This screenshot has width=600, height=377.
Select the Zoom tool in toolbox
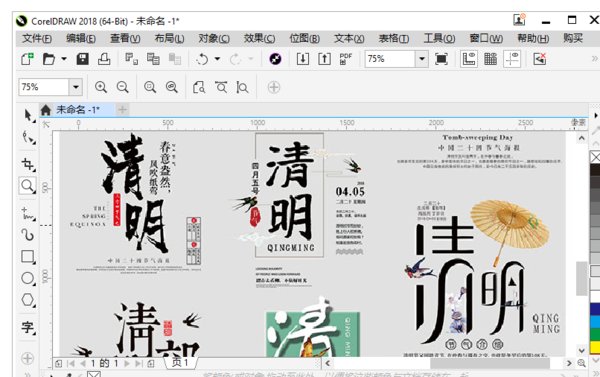click(28, 186)
